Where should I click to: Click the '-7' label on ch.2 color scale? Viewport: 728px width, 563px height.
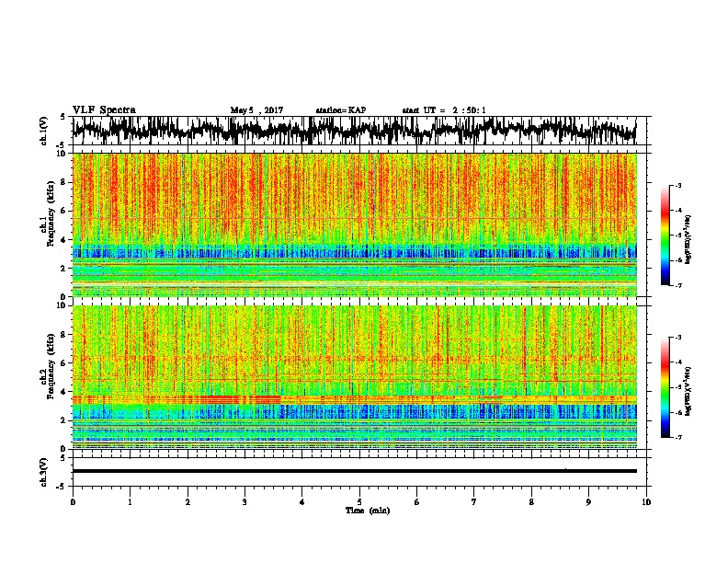(678, 437)
